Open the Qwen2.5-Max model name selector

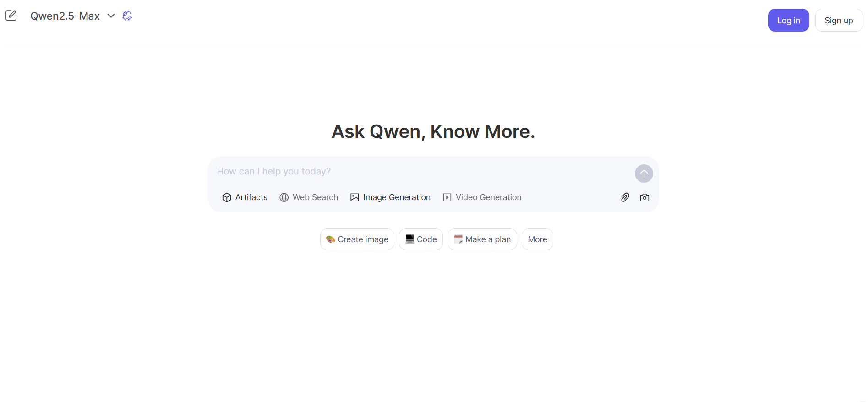pyautogui.click(x=65, y=16)
